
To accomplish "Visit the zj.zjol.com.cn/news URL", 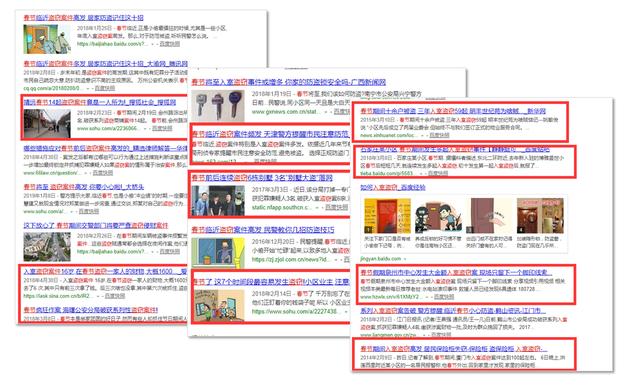I will coord(290,260).
